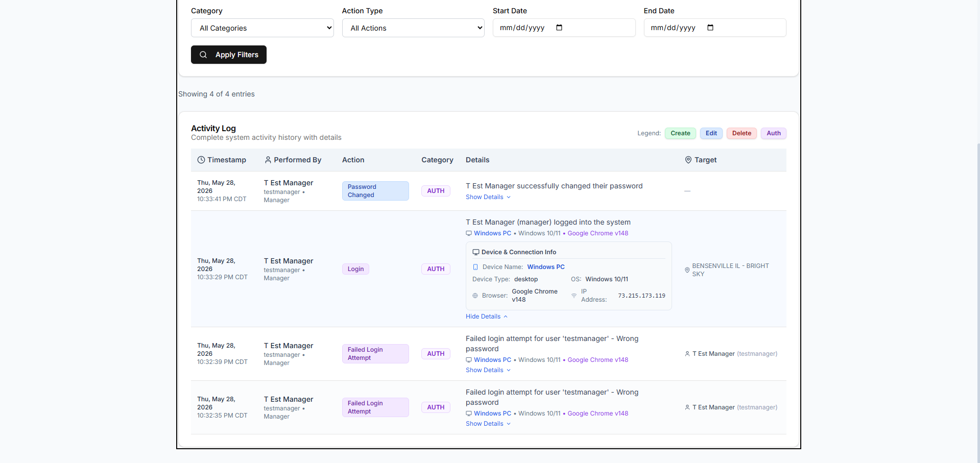Click the location pin icon in Target header

point(688,160)
